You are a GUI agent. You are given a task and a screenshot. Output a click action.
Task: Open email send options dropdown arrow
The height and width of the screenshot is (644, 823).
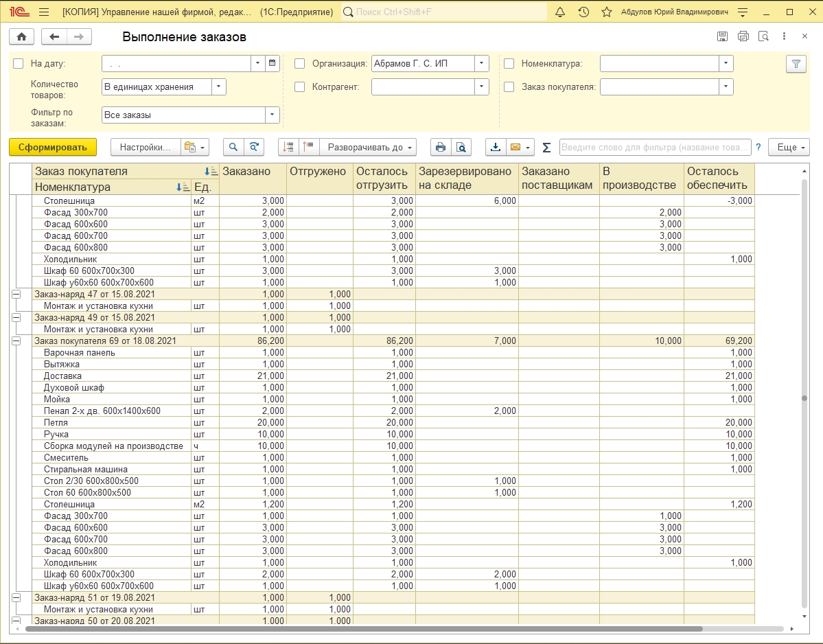click(x=529, y=148)
